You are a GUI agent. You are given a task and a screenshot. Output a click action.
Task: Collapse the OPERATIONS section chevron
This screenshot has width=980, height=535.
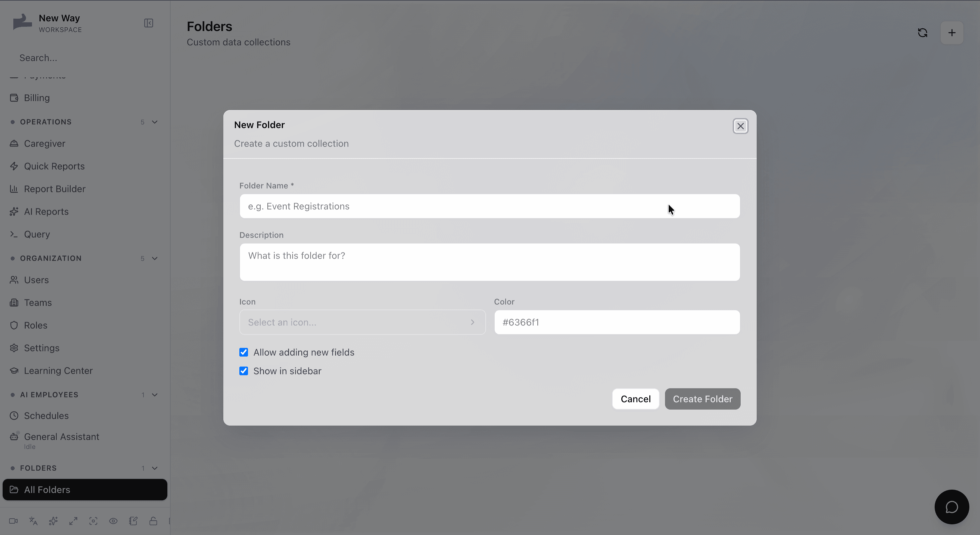[x=155, y=122]
